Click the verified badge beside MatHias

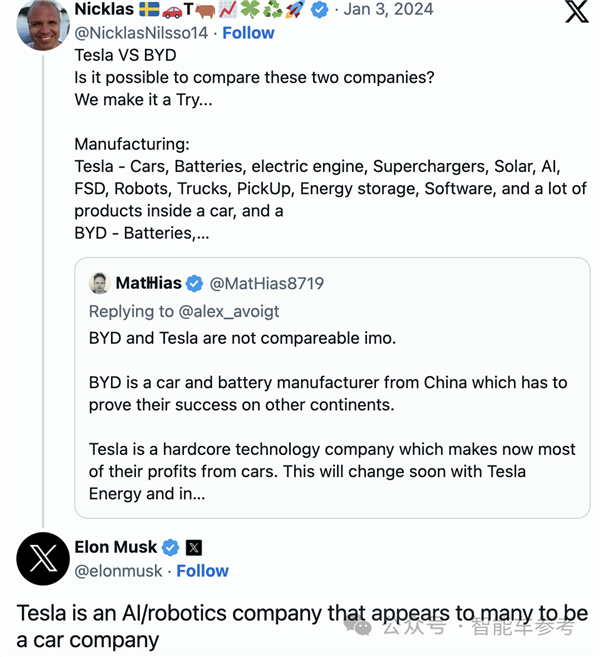coord(195,284)
